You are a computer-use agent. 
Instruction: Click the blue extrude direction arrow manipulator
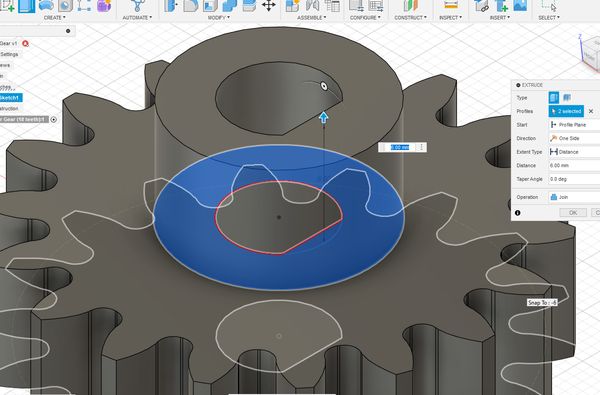(x=324, y=118)
